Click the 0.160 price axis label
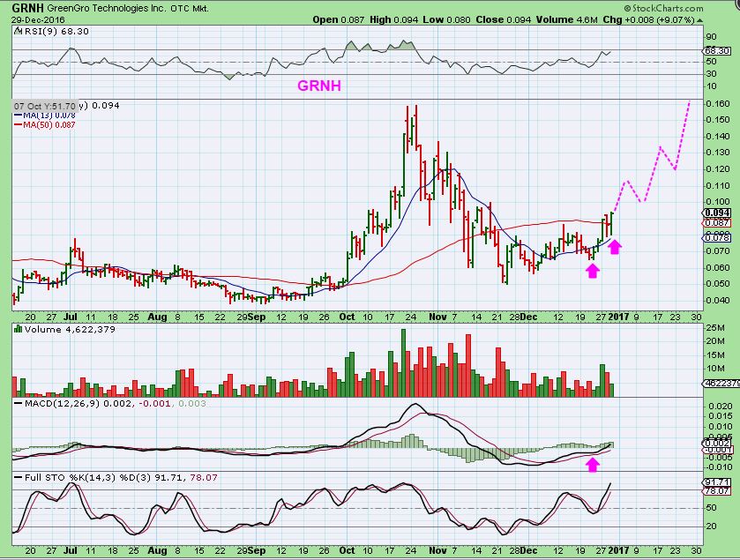 tap(717, 104)
